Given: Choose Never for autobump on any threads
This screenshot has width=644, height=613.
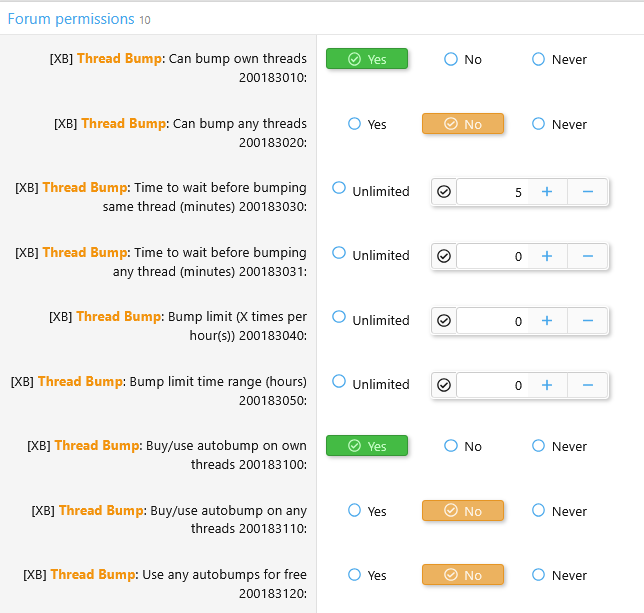Looking at the screenshot, I should (539, 511).
